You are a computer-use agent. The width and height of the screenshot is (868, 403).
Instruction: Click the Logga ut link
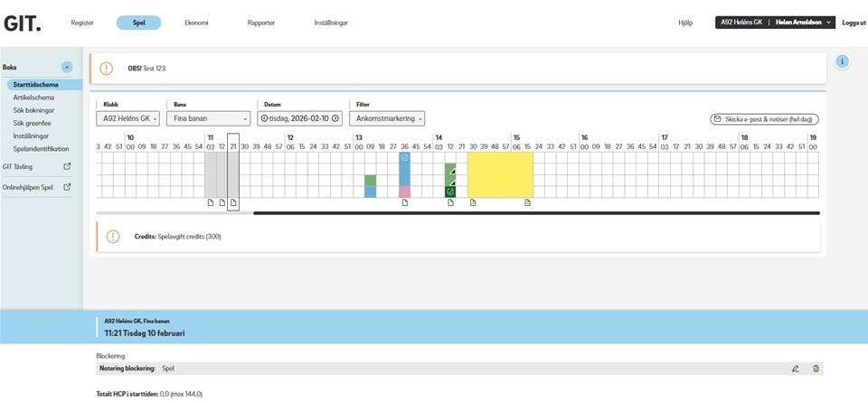[x=854, y=23]
